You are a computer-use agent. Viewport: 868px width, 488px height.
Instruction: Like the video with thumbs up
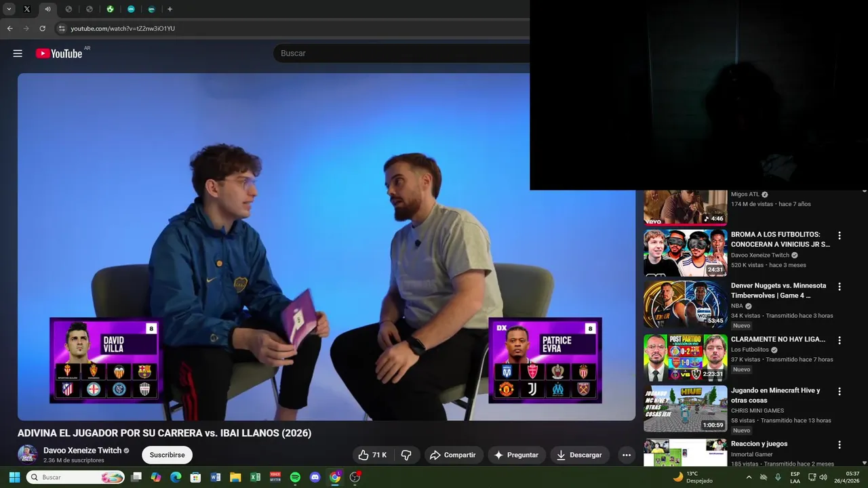pyautogui.click(x=372, y=455)
